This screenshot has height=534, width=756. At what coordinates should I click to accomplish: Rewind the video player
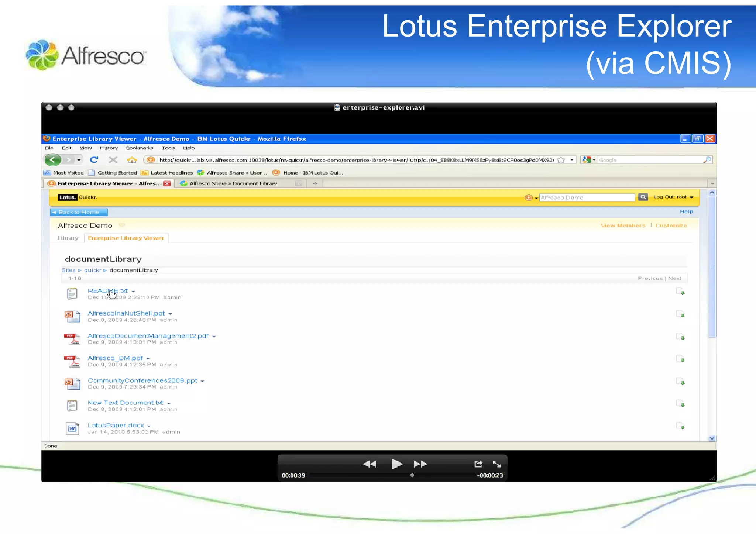pos(370,464)
